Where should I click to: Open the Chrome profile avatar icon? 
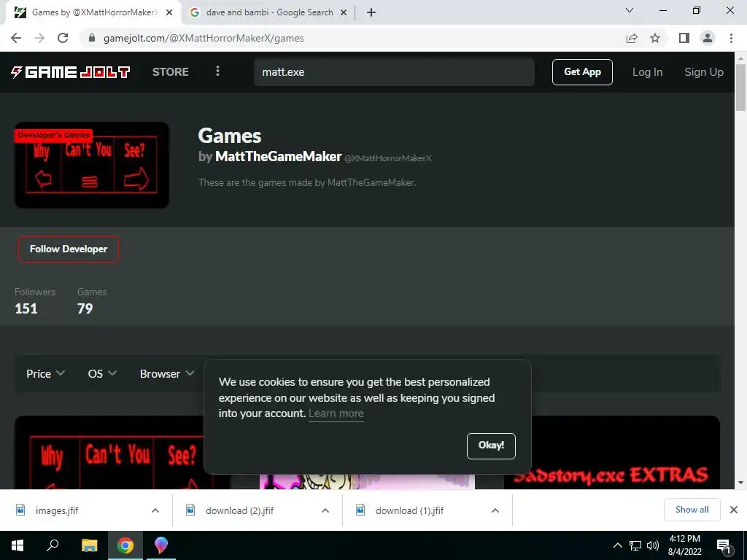click(708, 38)
